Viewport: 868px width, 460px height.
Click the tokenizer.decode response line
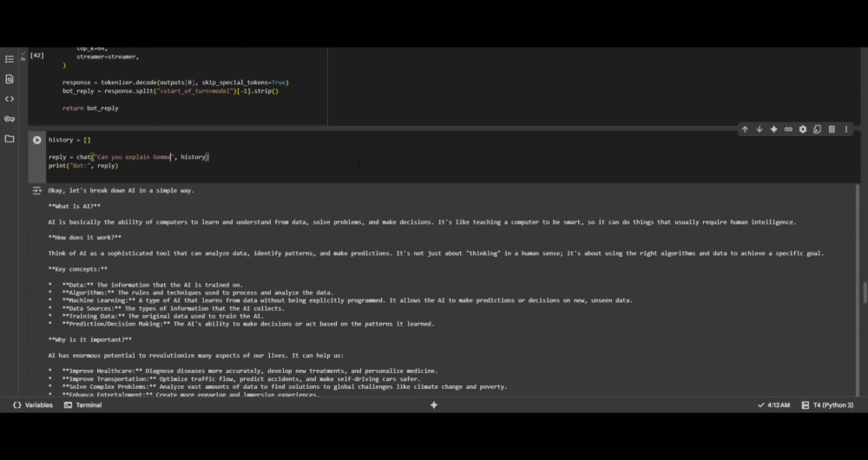click(175, 82)
